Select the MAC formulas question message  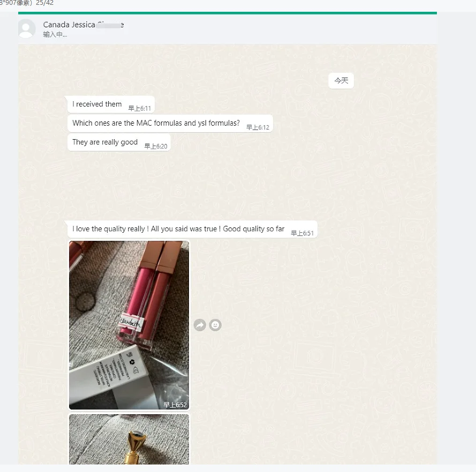pos(170,124)
